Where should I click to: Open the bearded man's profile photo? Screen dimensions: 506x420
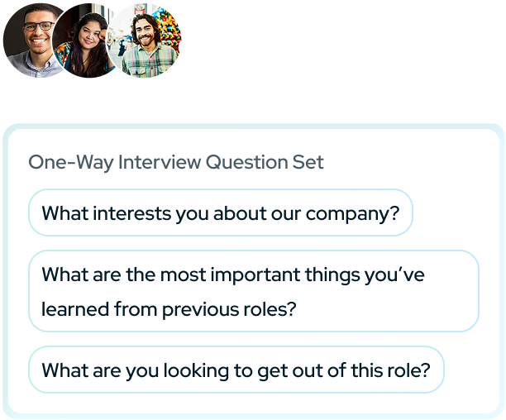(x=147, y=41)
